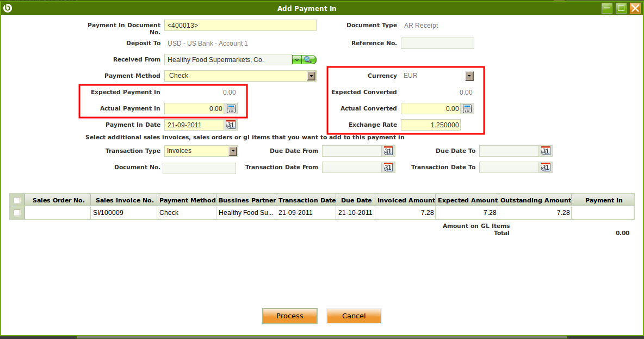This screenshot has height=339, width=644.
Task: Open calendar for Due Date To
Action: click(546, 151)
